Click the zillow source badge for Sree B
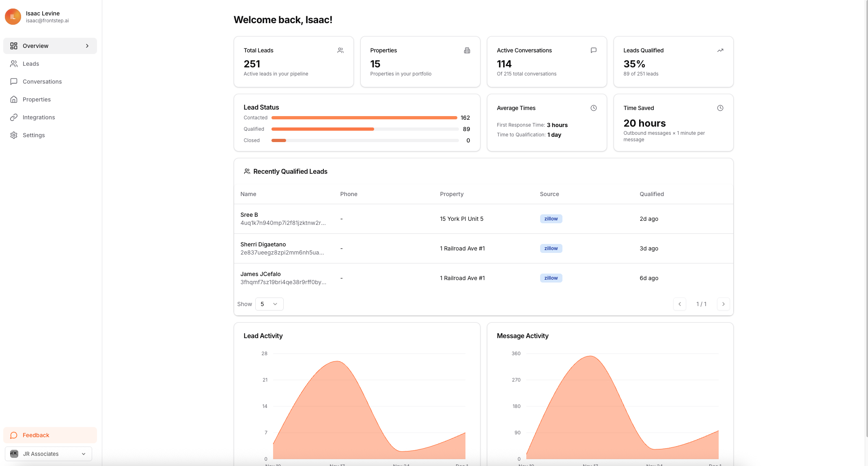 (x=551, y=218)
